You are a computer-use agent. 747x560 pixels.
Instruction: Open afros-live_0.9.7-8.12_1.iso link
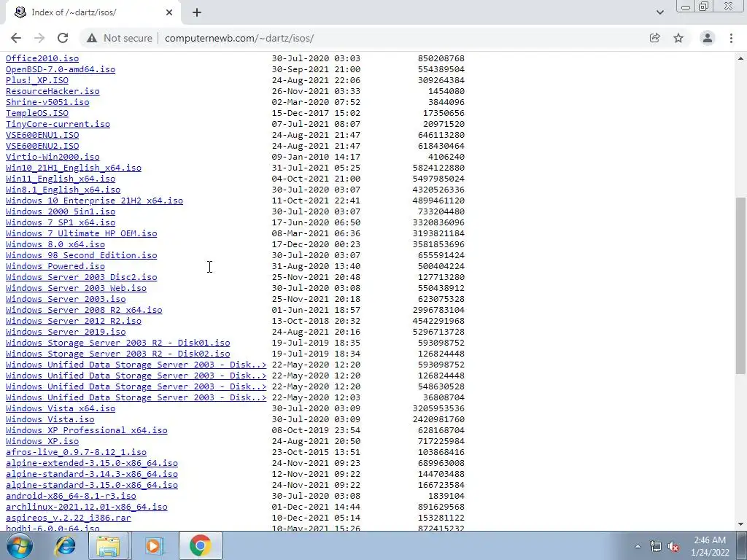pos(76,452)
